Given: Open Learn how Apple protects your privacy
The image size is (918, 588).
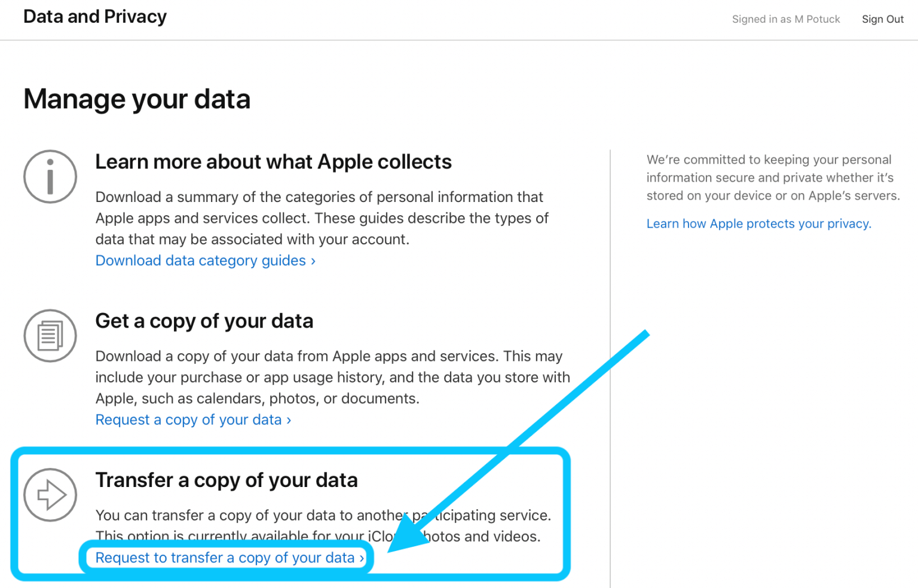Looking at the screenshot, I should (x=758, y=223).
